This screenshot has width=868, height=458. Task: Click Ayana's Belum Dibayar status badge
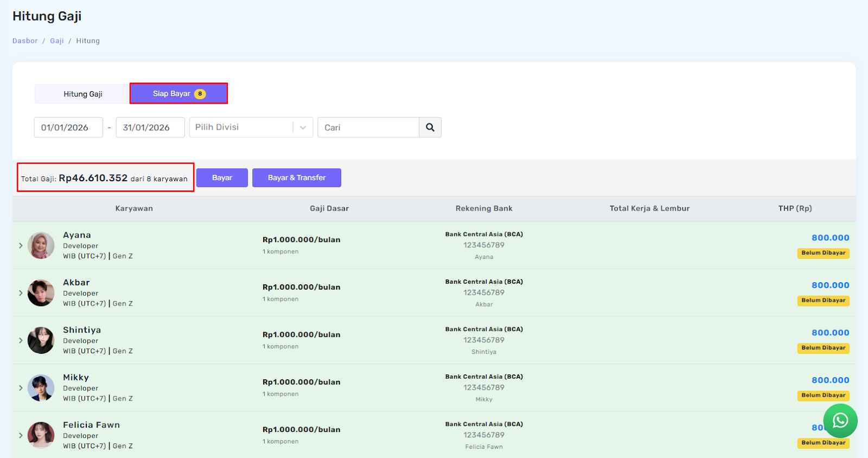823,253
